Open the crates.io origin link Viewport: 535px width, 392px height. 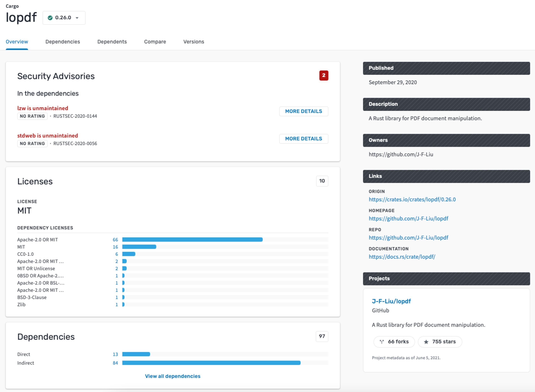[x=412, y=199]
